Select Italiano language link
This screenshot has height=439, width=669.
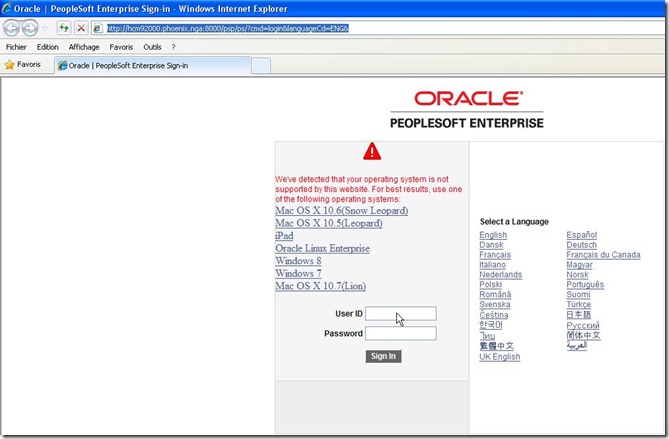click(x=492, y=265)
